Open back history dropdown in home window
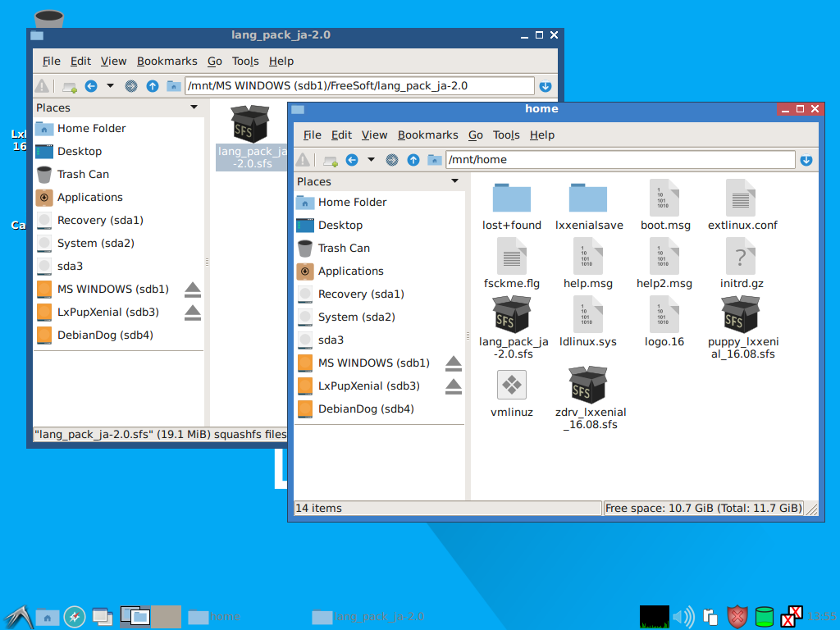This screenshot has width=840, height=630. pos(371,160)
